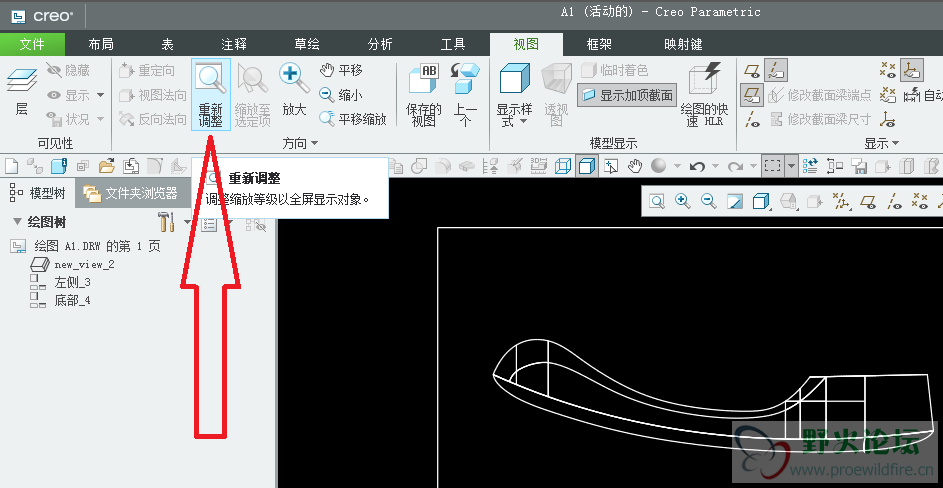943x488 pixels.
Task: Click the 放大 zoom-in tool in ribbon
Action: tap(294, 90)
